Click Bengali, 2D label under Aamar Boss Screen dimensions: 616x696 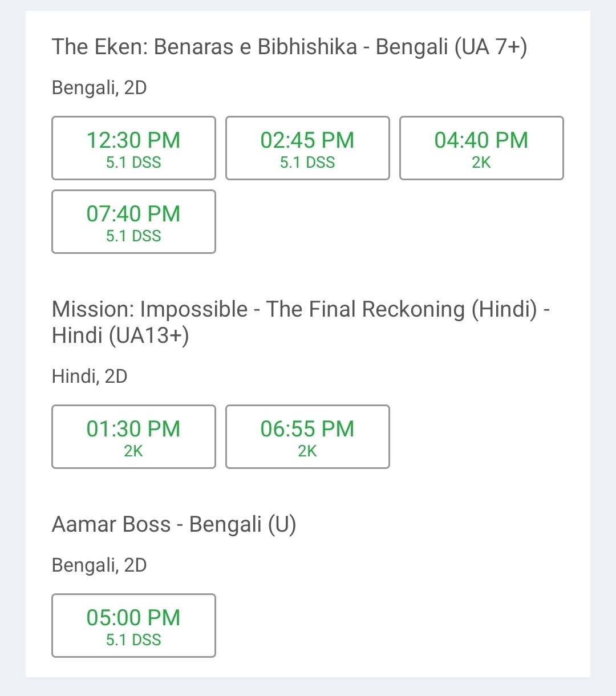point(99,565)
